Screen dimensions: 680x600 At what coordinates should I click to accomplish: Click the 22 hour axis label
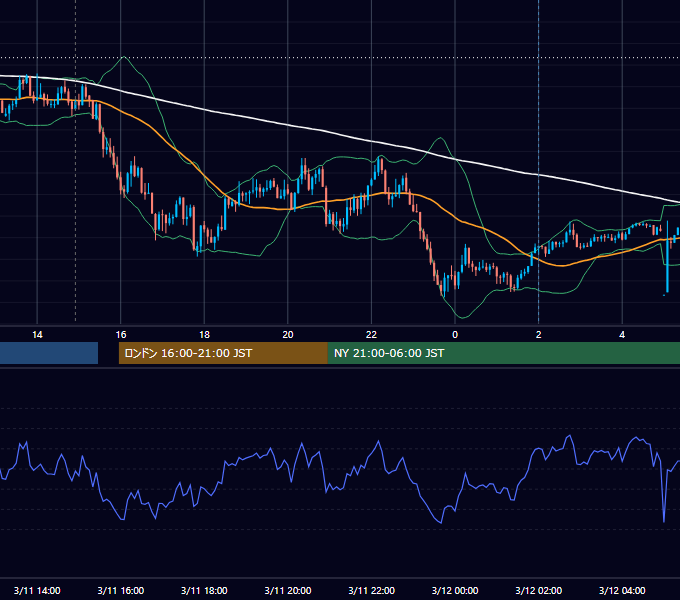pyautogui.click(x=372, y=335)
